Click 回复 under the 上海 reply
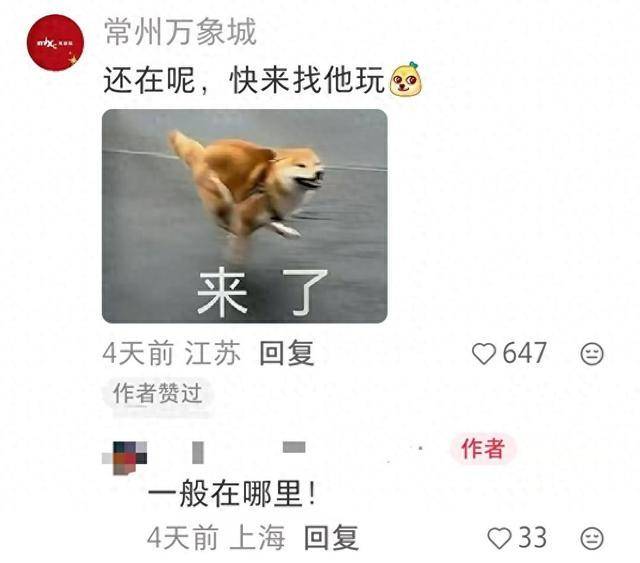Image resolution: width=640 pixels, height=563 pixels. coord(331,538)
